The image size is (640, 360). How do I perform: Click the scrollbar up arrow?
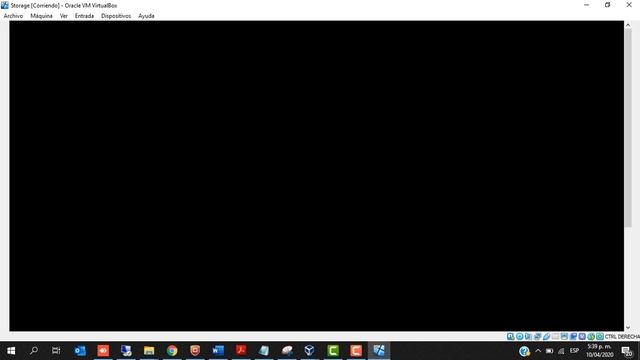coord(628,25)
